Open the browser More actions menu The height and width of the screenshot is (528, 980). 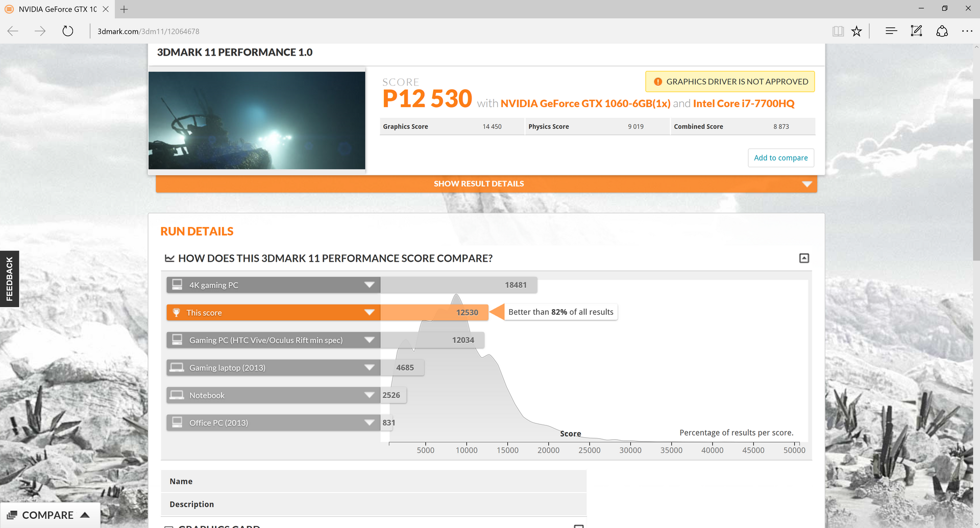click(x=967, y=31)
